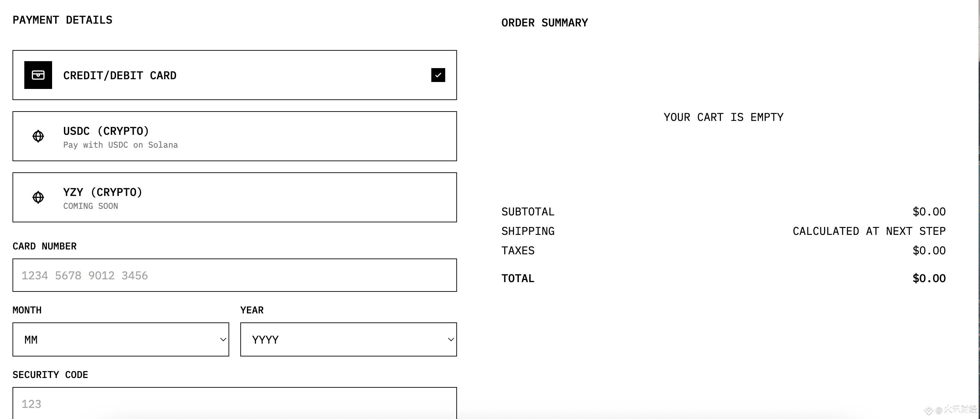
Task: Click the USDC crypto globe icon
Action: [38, 136]
